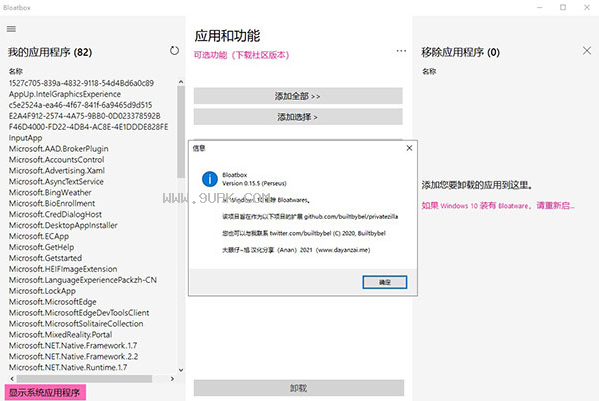This screenshot has height=401, width=599.
Task: Click the horizontal scroll-right arrow
Action: click(x=172, y=378)
